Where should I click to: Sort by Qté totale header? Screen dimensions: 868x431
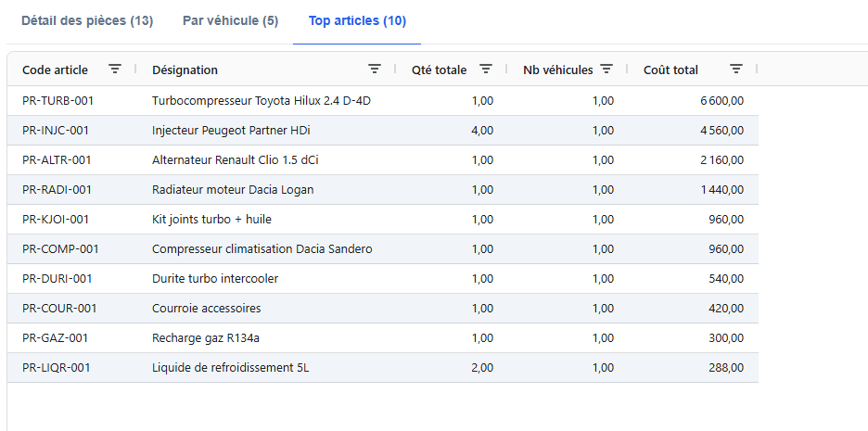coord(439,70)
